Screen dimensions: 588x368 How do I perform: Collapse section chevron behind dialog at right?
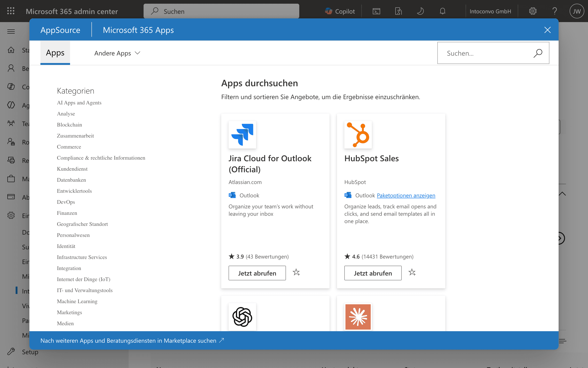(x=562, y=194)
